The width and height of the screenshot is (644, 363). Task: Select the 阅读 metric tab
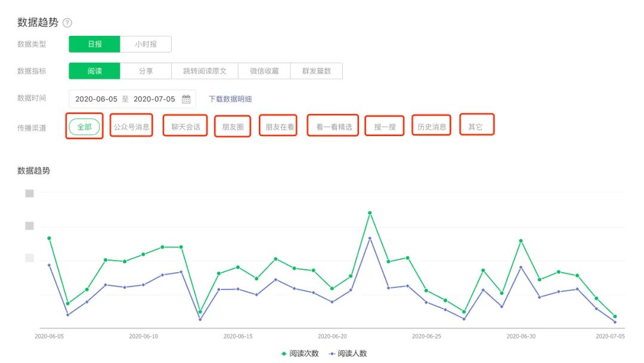click(94, 71)
